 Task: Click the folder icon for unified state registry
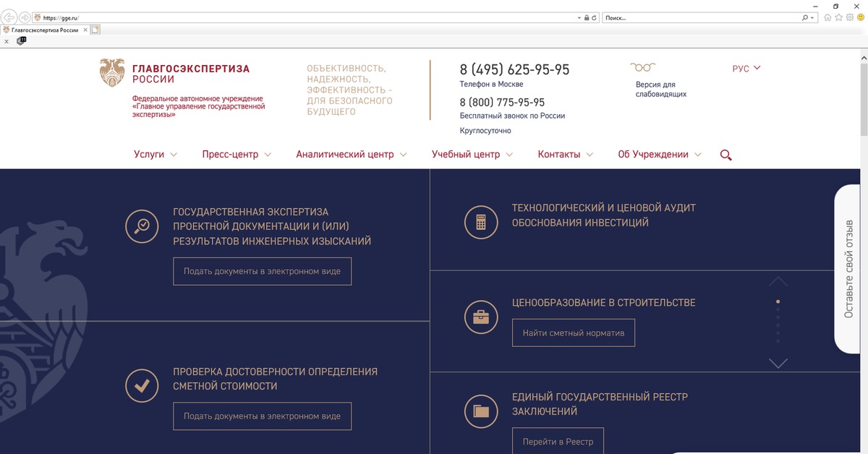[481, 411]
